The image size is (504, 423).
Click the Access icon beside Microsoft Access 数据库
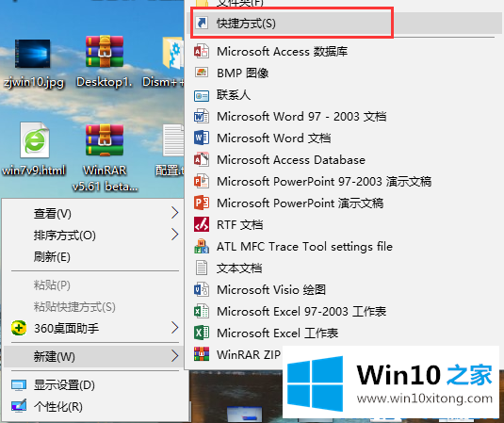point(202,52)
